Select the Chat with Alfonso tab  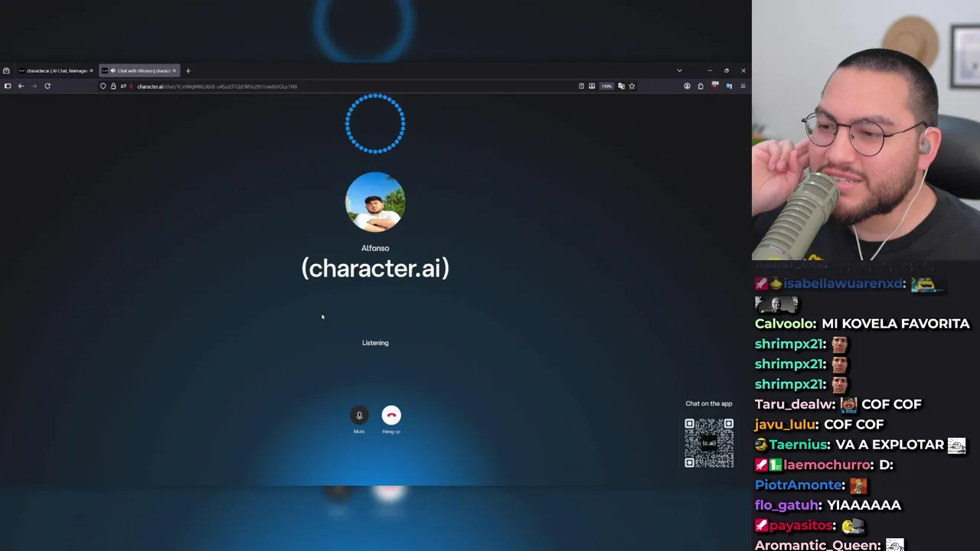pos(138,70)
